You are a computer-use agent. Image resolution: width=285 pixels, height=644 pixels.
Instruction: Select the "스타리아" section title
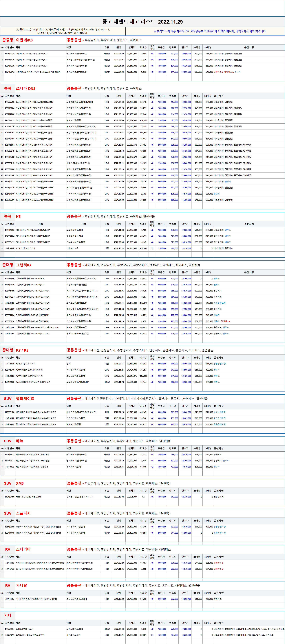pyautogui.click(x=23, y=549)
